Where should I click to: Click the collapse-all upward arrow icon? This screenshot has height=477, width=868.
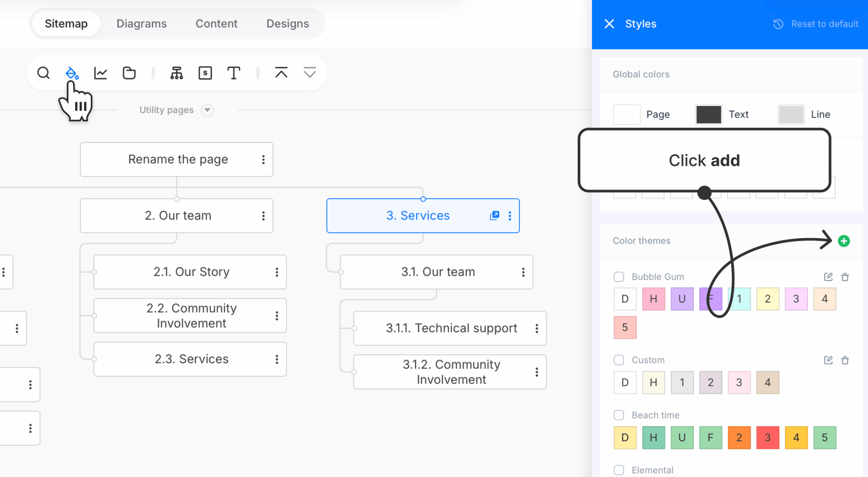281,73
